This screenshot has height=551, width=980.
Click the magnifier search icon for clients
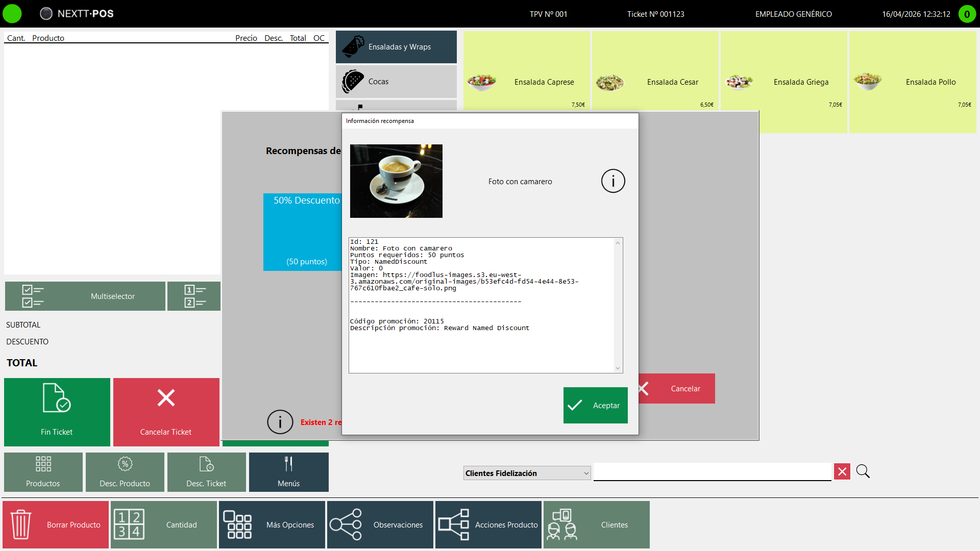863,471
